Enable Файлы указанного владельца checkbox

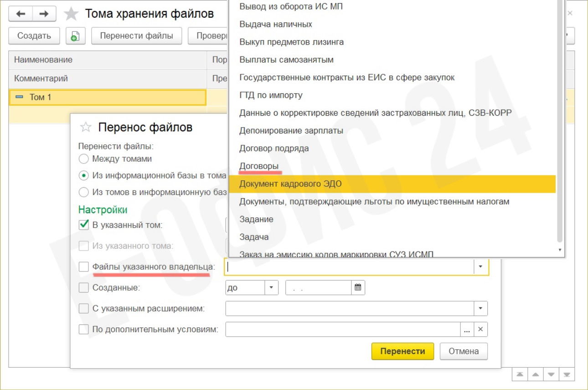(84, 267)
